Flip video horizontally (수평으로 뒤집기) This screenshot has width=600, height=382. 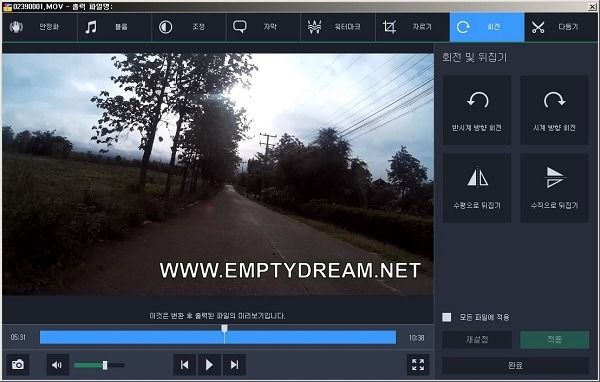(x=477, y=188)
